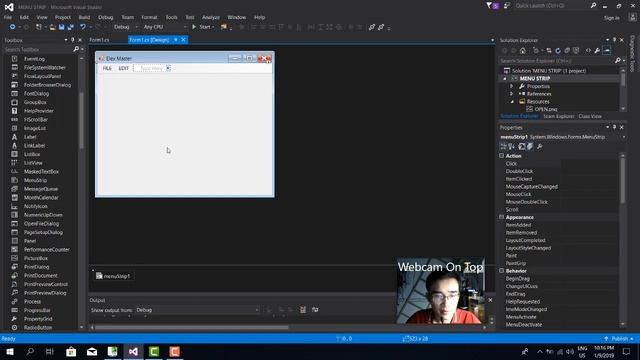Click the Collapse All icon in Solution Explorer
The image size is (640, 360).
coord(567,51)
